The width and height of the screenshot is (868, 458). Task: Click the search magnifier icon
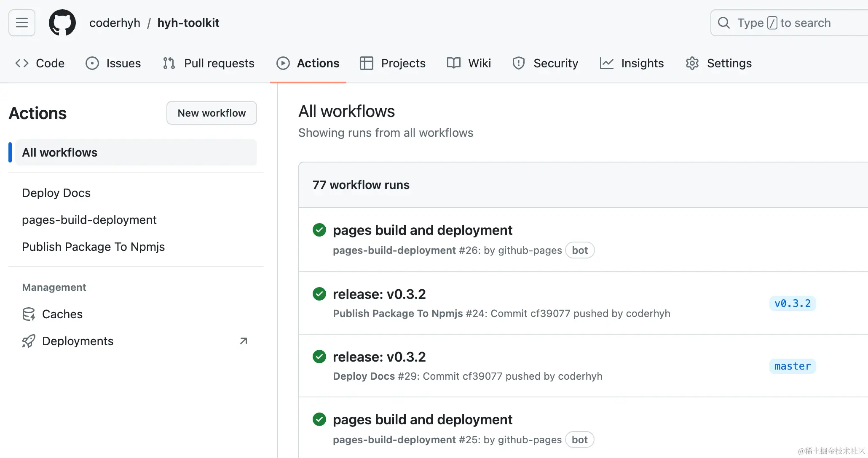pyautogui.click(x=723, y=23)
